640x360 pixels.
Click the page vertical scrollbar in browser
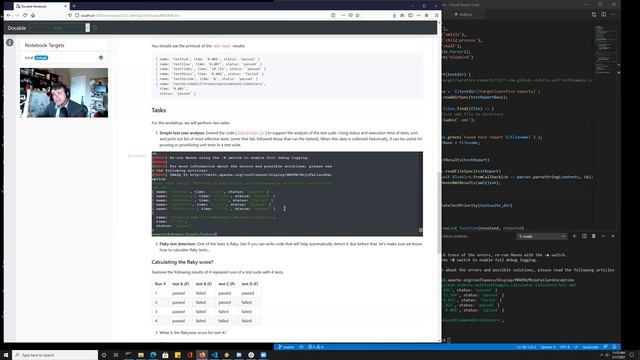(439, 212)
